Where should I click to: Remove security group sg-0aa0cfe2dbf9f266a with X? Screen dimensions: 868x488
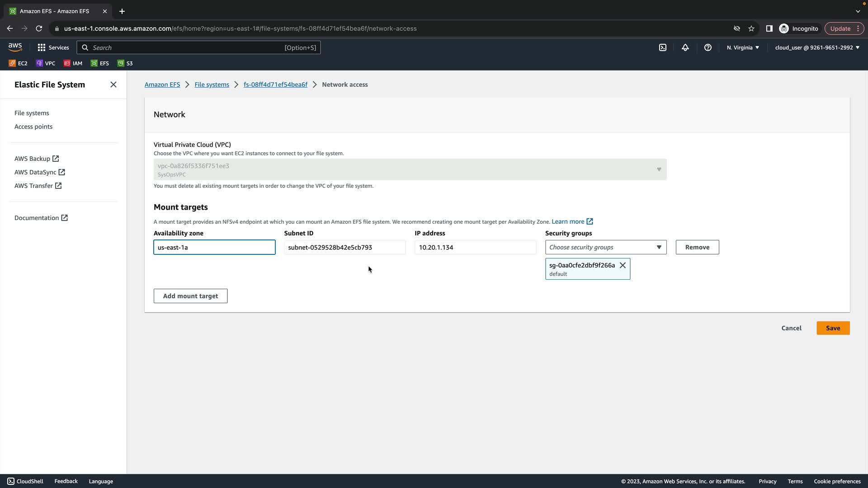coord(623,265)
